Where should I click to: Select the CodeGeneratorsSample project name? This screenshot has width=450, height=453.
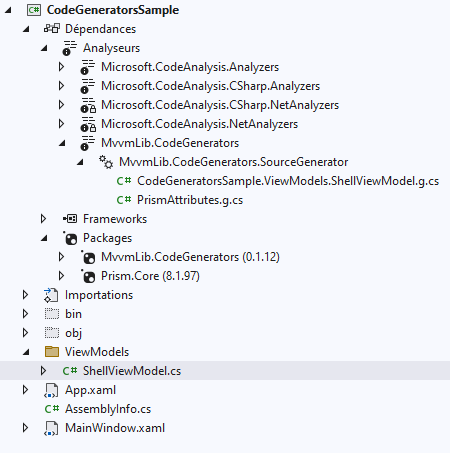point(113,10)
